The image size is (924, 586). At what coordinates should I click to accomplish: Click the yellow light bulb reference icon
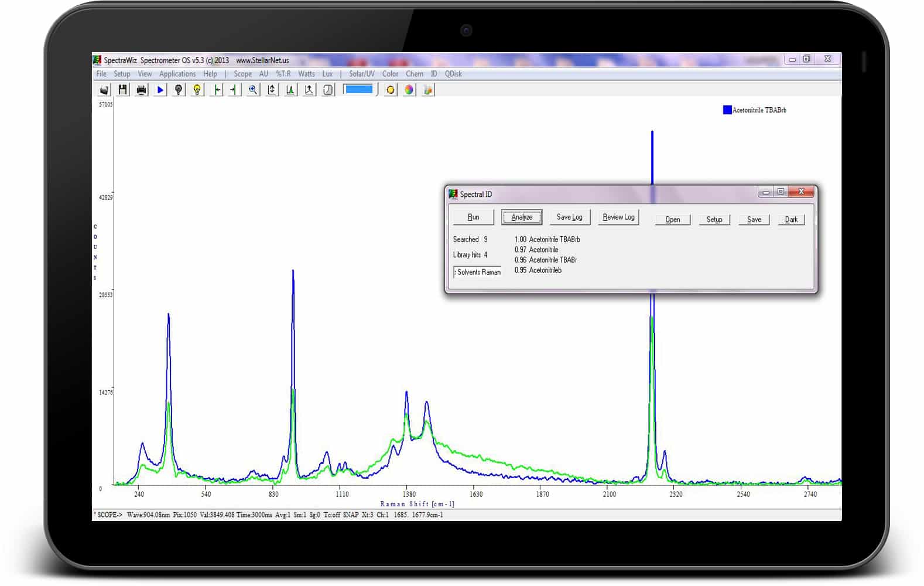197,90
